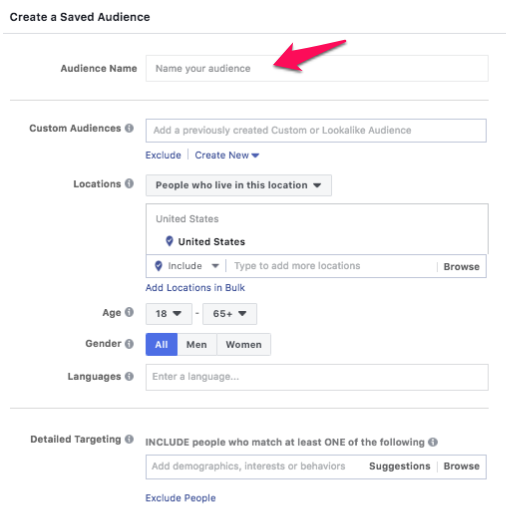Click the info icon beside Custom Audiences
Viewport: 506px width, 514px height.
pos(129,128)
